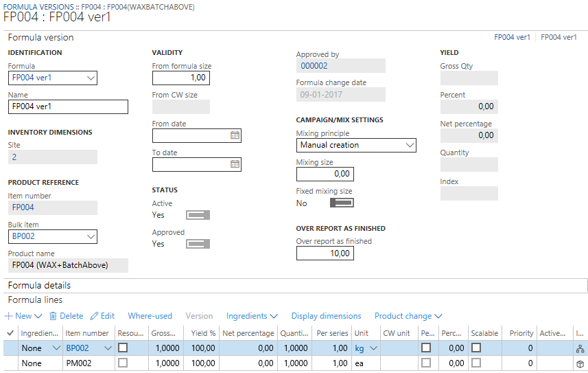Expand the New button menu
The image size is (588, 373).
click(38, 316)
